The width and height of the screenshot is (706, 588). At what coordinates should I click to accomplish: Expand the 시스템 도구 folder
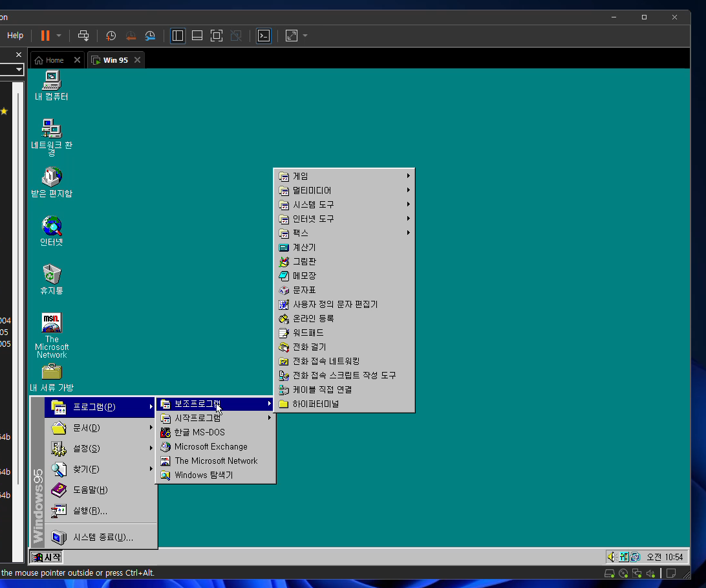[x=344, y=204]
